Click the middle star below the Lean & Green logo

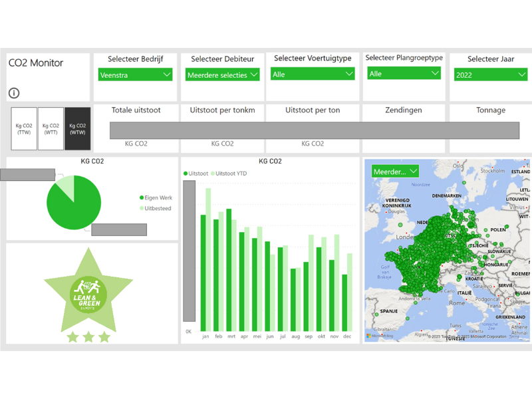[x=88, y=337]
